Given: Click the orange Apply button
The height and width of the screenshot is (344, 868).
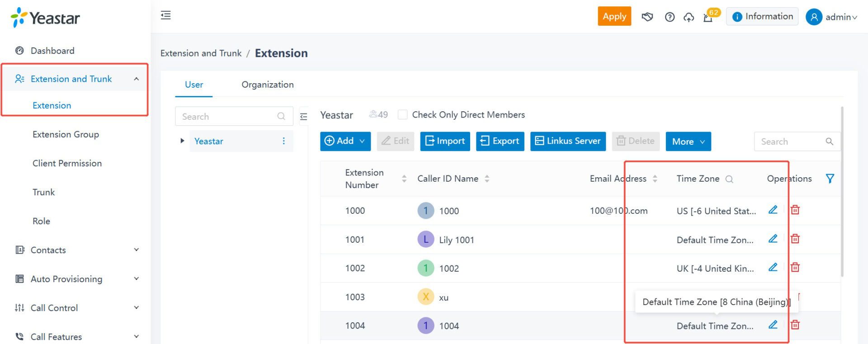Looking at the screenshot, I should [614, 16].
